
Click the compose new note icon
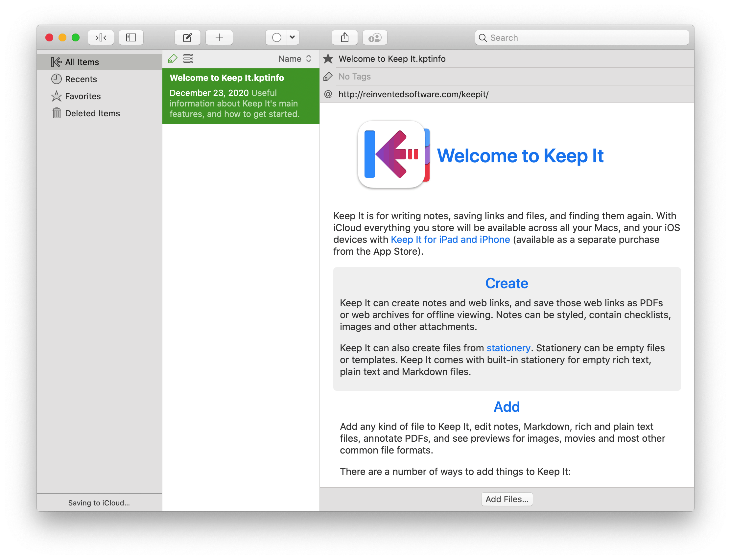[187, 37]
